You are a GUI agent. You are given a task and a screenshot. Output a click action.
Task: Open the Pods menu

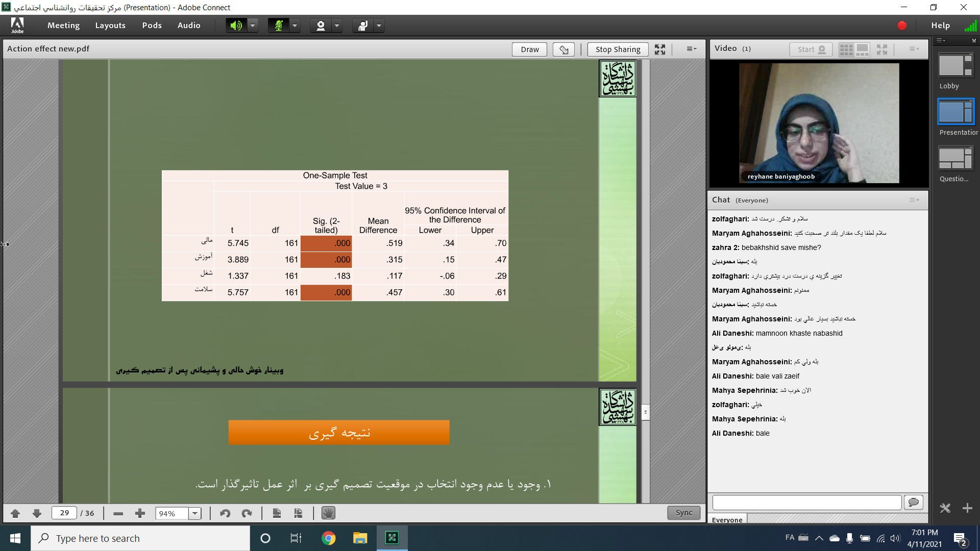(x=152, y=26)
